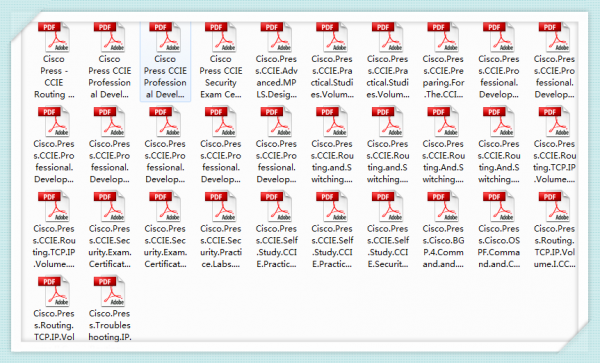Select the Preparing.For.The.CCI... filename text
This screenshot has width=600, height=363.
443,77
